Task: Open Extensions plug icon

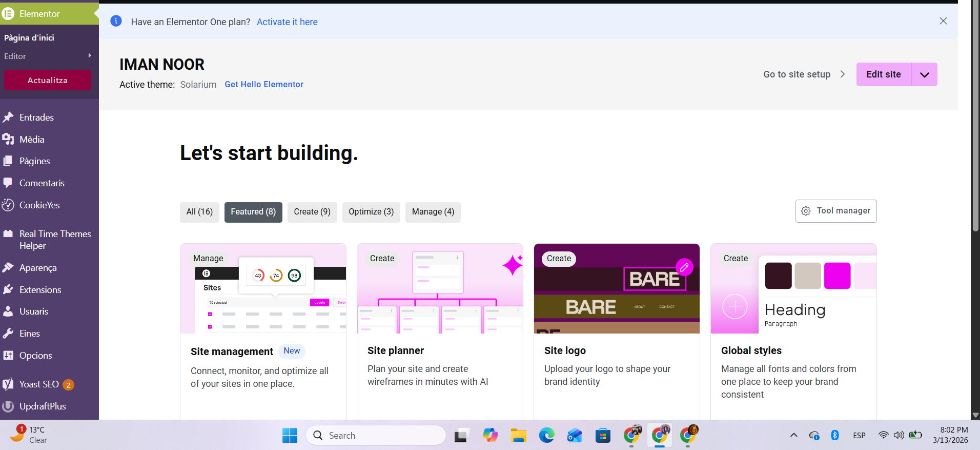Action: (8, 290)
